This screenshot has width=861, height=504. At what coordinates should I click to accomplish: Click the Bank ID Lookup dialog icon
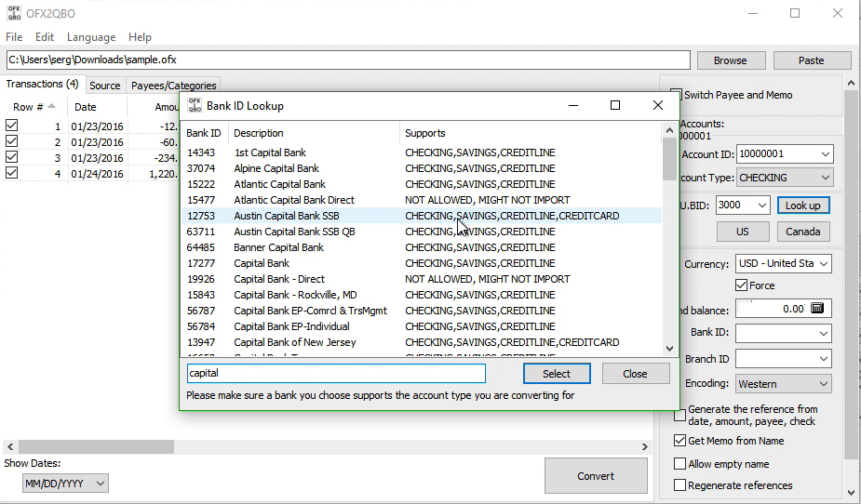pyautogui.click(x=195, y=105)
